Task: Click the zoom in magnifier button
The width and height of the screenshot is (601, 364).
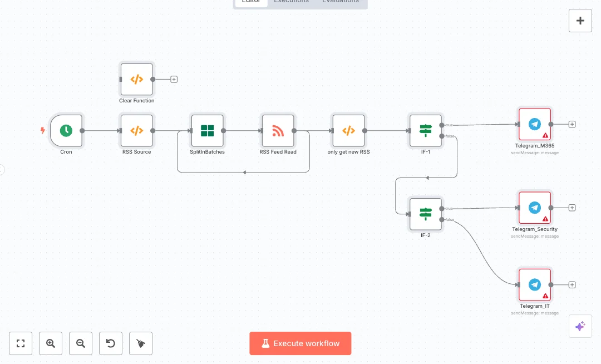Action: coord(51,343)
